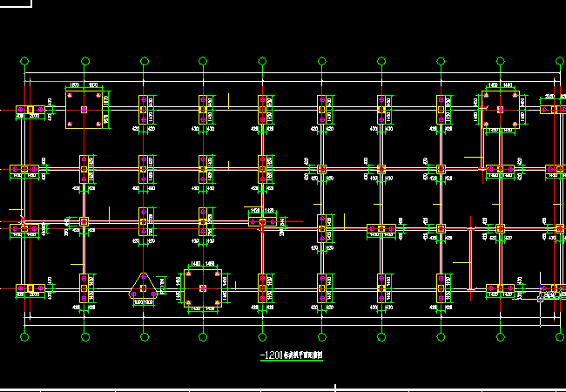Select the drawing title text starting with -1200
The width and height of the screenshot is (566, 392).
(292, 355)
